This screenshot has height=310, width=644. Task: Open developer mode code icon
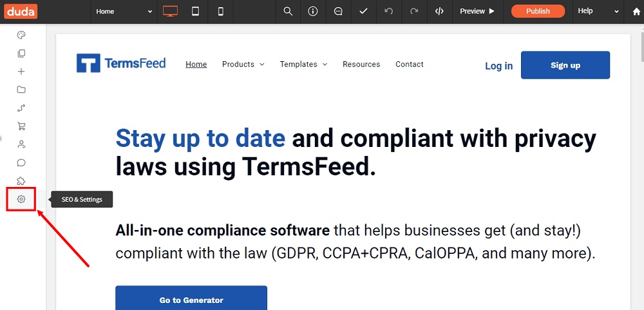tap(439, 12)
